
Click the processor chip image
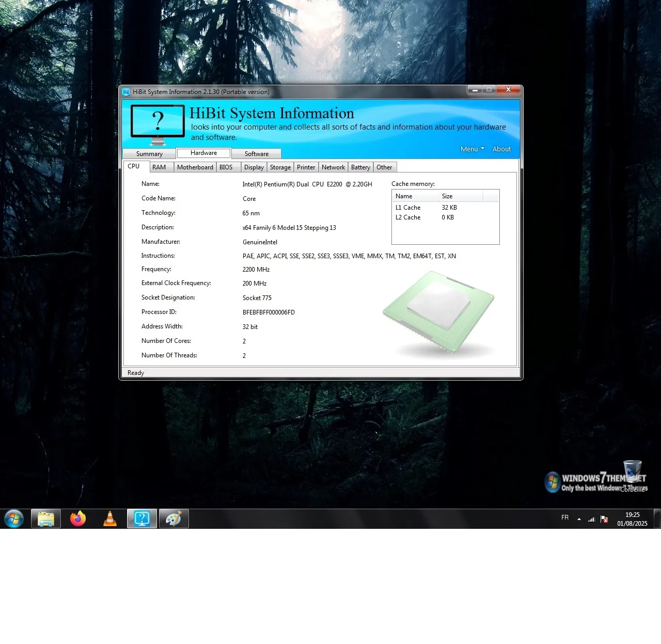[x=439, y=313]
